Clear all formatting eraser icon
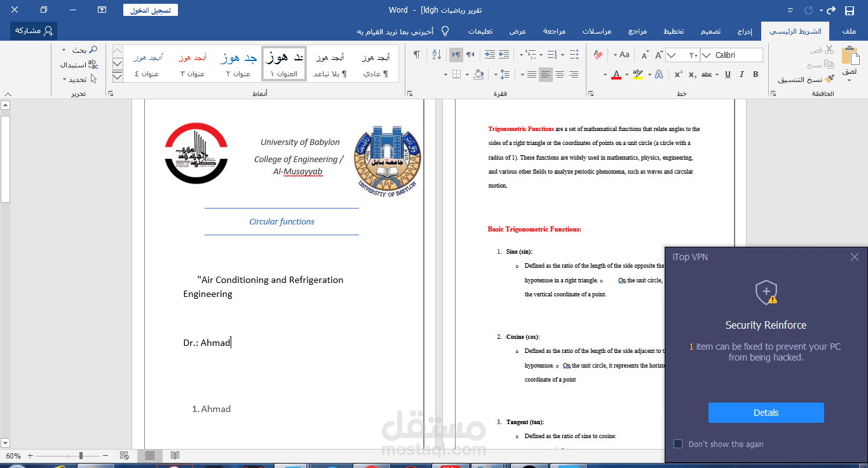Image resolution: width=868 pixels, height=468 pixels. click(598, 55)
